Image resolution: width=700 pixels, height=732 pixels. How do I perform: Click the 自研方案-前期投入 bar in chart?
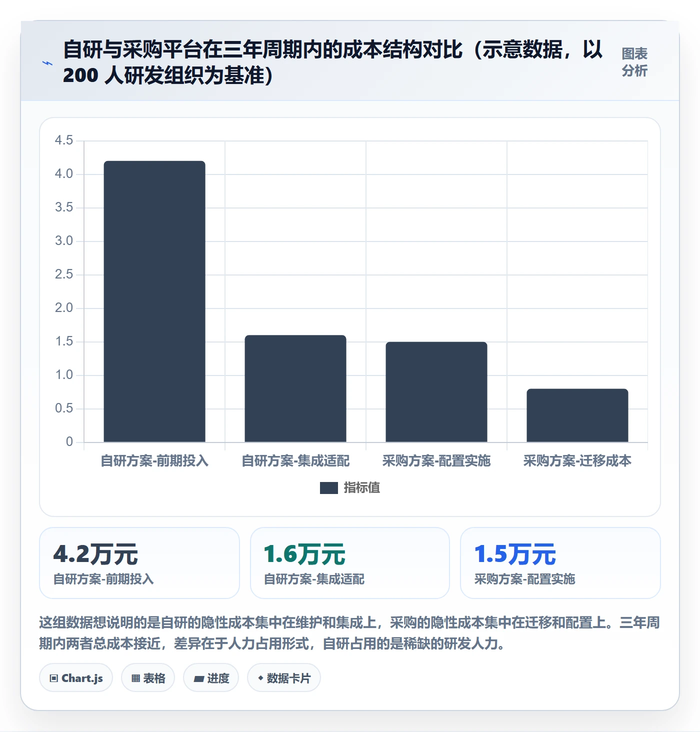coord(154,301)
